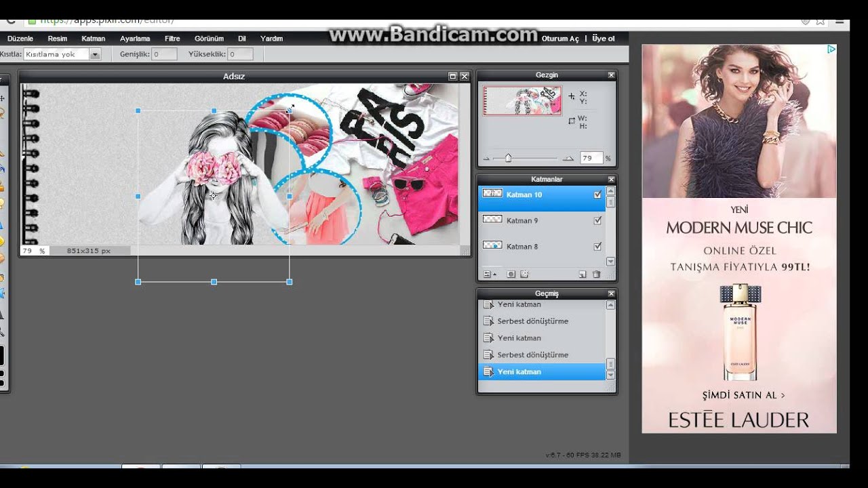This screenshot has height=488, width=868.
Task: Click the zoom-in mountain icon in Gezgin
Action: 568,159
